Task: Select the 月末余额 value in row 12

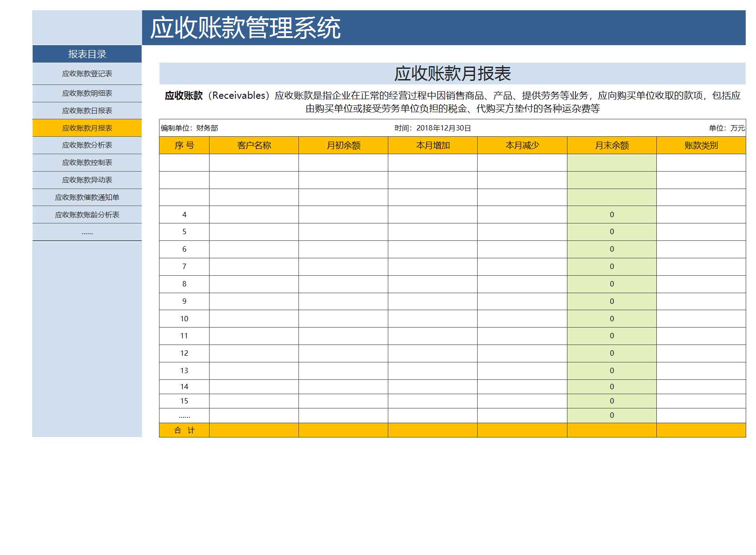Action: [612, 353]
